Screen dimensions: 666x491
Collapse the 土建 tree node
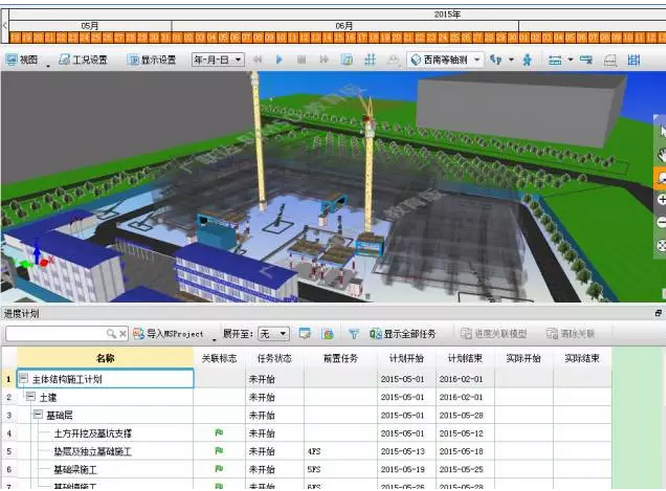tap(30, 397)
